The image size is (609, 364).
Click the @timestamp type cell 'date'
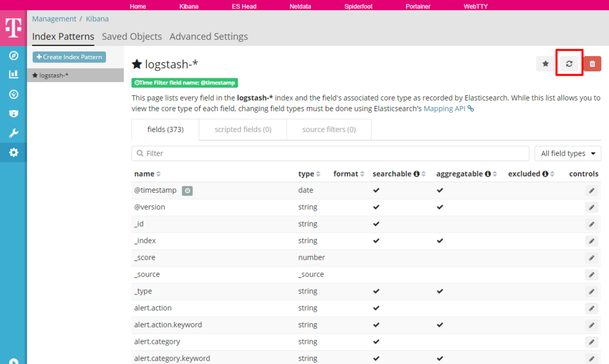click(306, 190)
